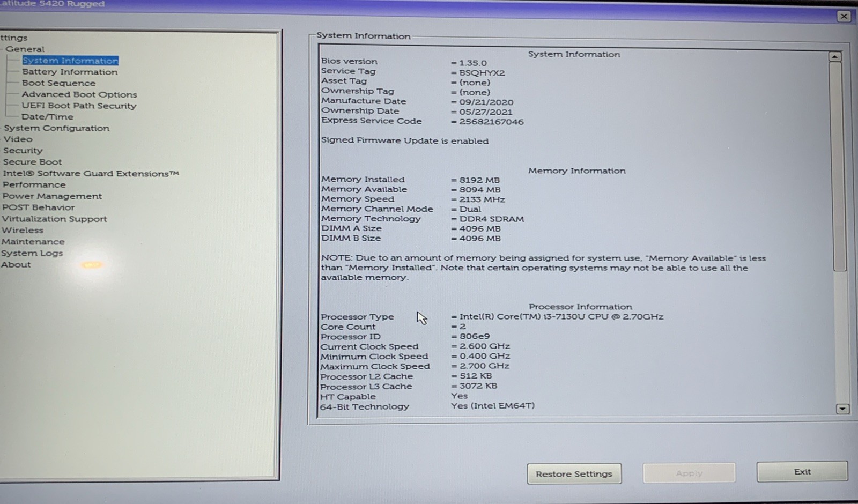Click Ownership Date value 05/27/2021
Viewport: 858px width, 504px height.
[x=486, y=112]
